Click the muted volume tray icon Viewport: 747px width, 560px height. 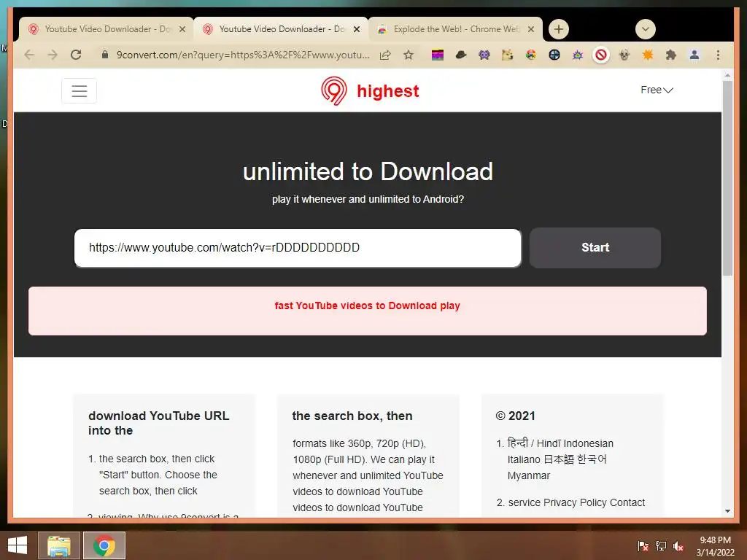678,545
